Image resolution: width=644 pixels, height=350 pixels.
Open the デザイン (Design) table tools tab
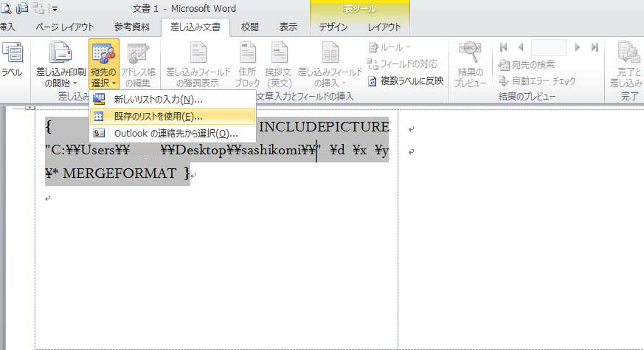(x=333, y=27)
